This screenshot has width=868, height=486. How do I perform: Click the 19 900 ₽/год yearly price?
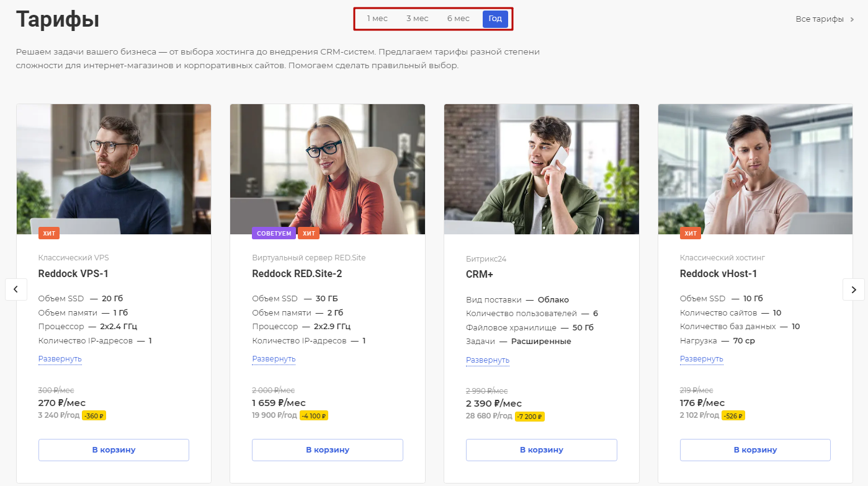pyautogui.click(x=275, y=415)
